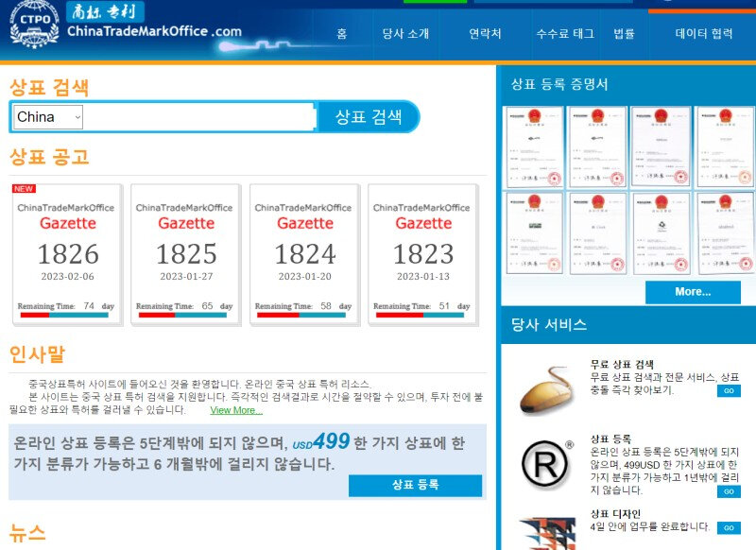Open the 연락처 menu item
756x550 pixels.
point(485,34)
